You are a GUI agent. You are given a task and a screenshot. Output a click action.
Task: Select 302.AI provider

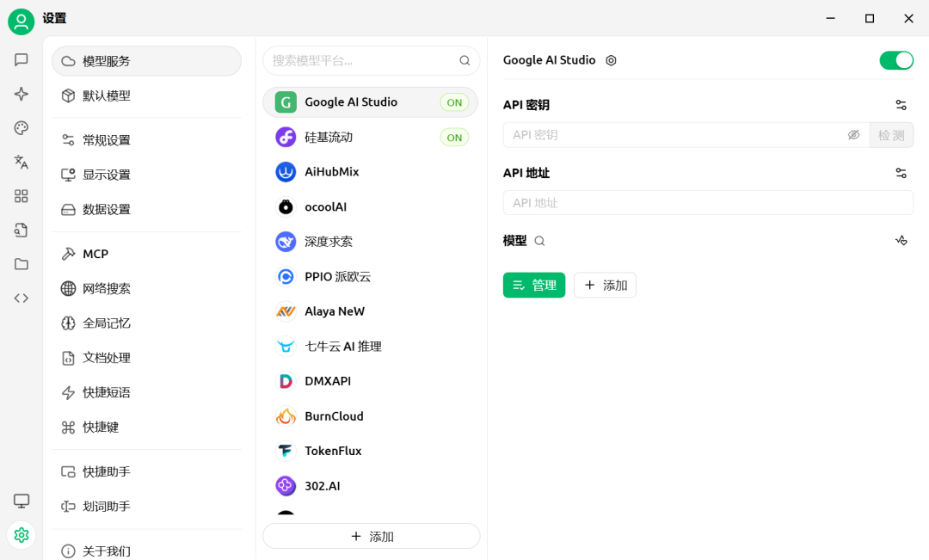(370, 486)
